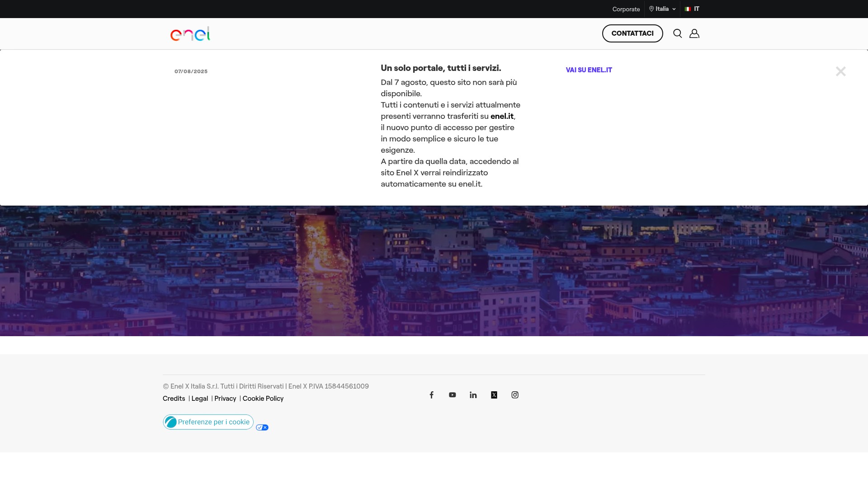The width and height of the screenshot is (868, 488).
Task: Click the Enel logo
Action: point(190,34)
